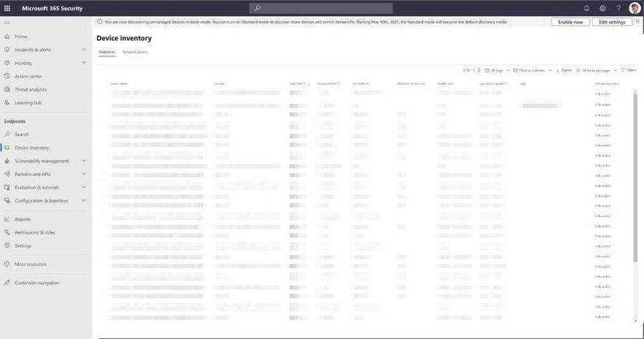Dismiss the discovery mode banner

(x=637, y=22)
